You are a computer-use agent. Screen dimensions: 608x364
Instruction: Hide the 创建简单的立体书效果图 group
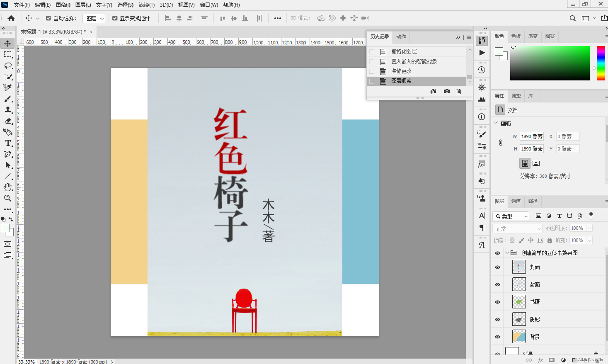tap(498, 253)
